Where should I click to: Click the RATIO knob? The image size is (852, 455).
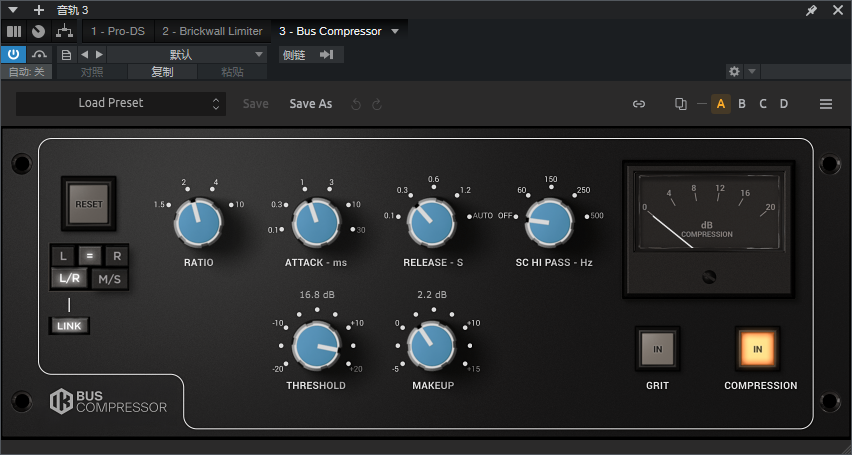pyautogui.click(x=198, y=223)
